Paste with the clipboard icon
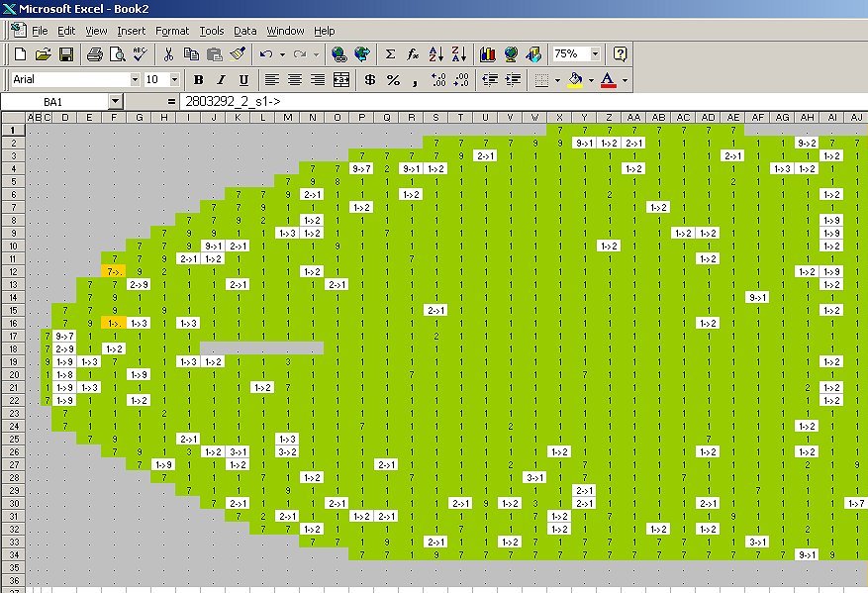 tap(214, 54)
